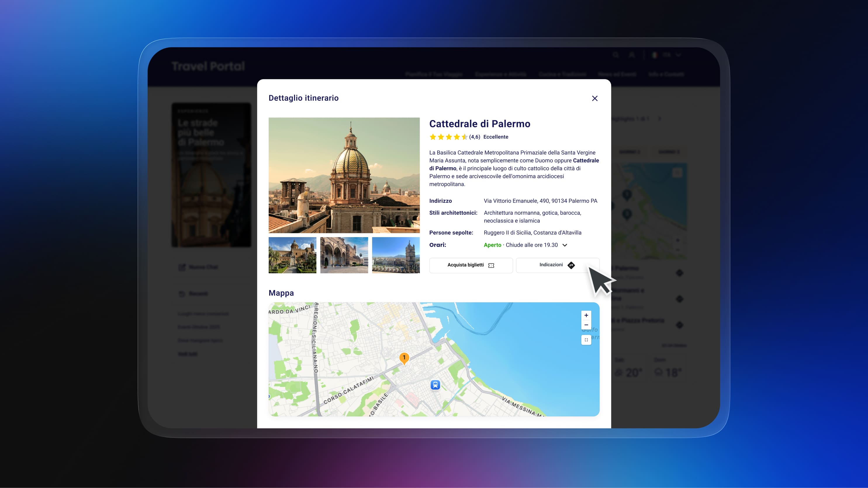
Task: Click the Acquista biglietti button
Action: pyautogui.click(x=471, y=265)
